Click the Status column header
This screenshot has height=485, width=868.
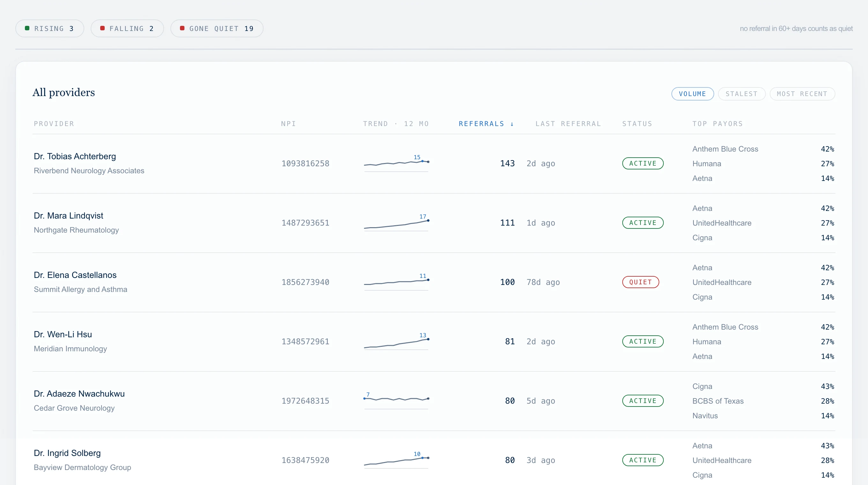[637, 124]
